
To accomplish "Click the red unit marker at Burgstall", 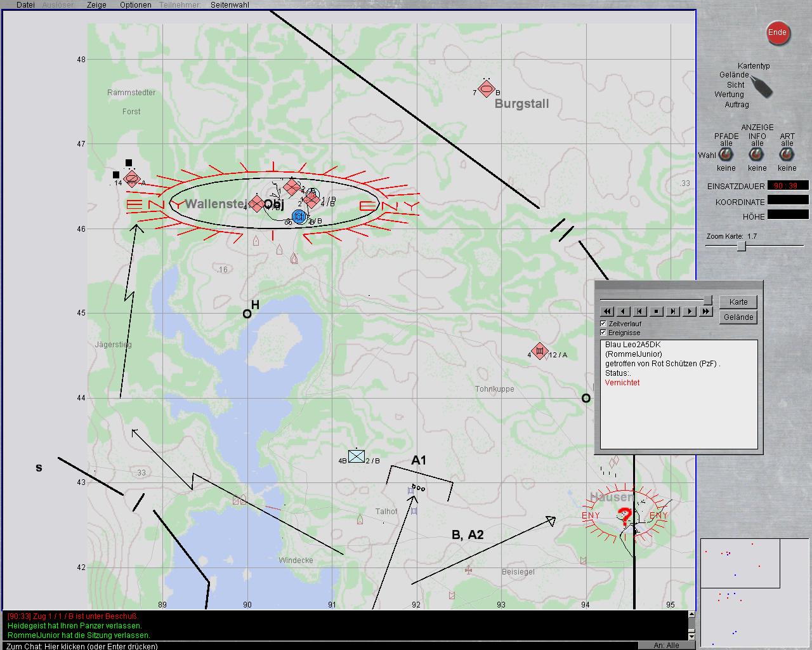I will [486, 90].
